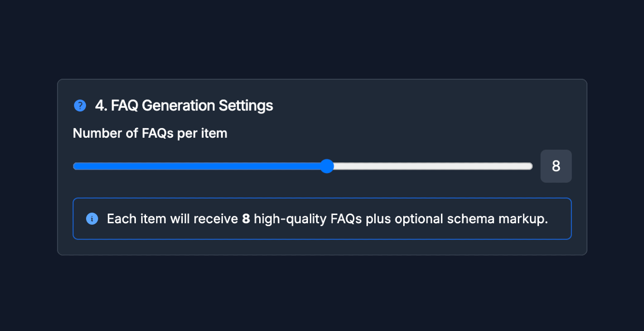Viewport: 644px width, 331px height.
Task: Click the unfilled right end of the slider
Action: point(508,166)
